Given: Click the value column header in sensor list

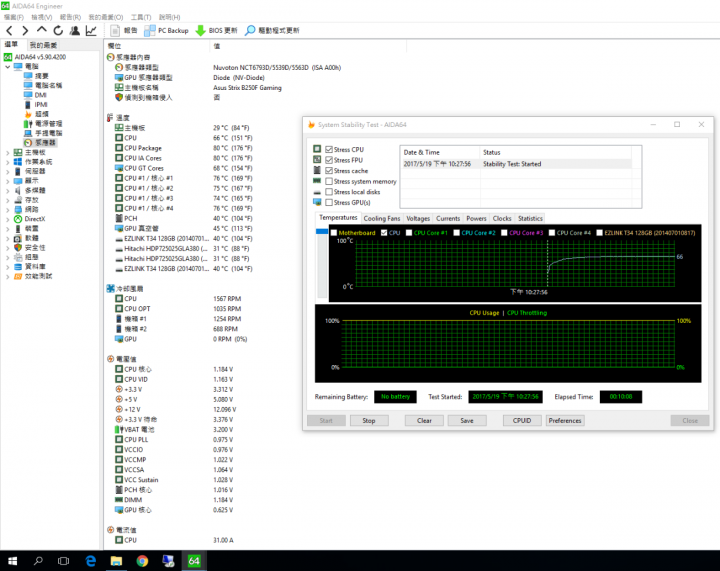Looking at the screenshot, I should (309, 46).
